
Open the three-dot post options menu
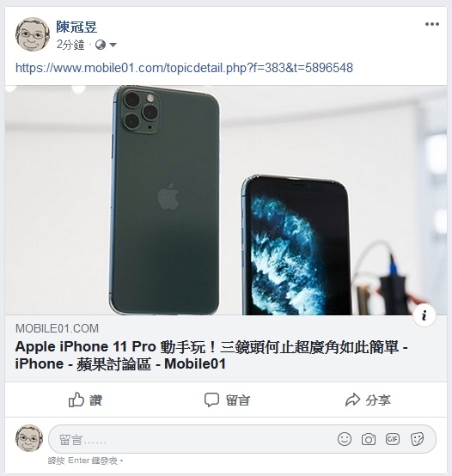432,24
